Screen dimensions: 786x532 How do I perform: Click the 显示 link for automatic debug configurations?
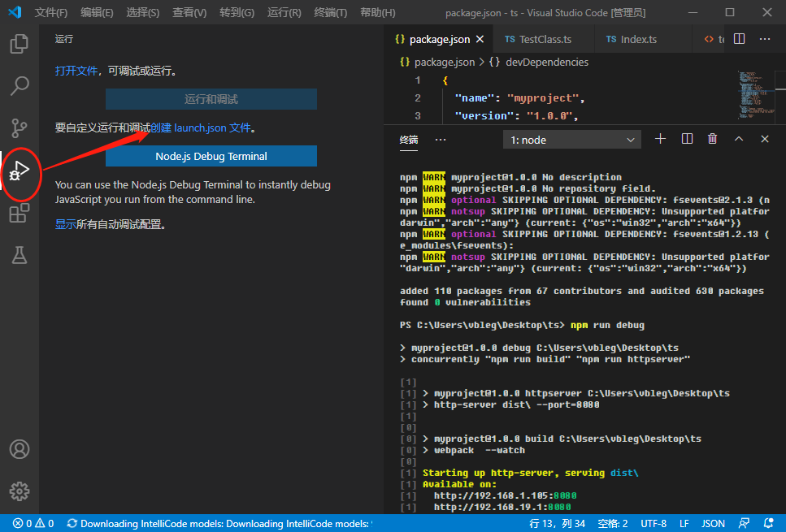[x=66, y=224]
